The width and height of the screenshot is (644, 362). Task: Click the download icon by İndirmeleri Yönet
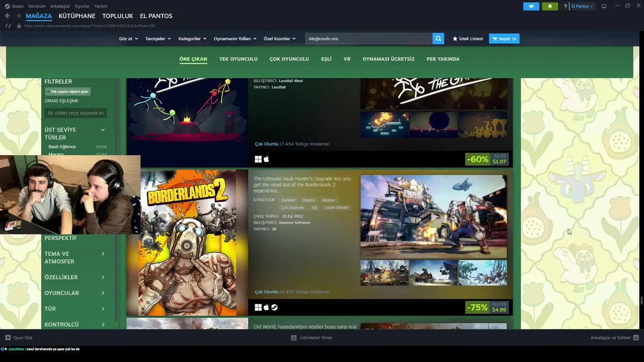[x=294, y=338]
